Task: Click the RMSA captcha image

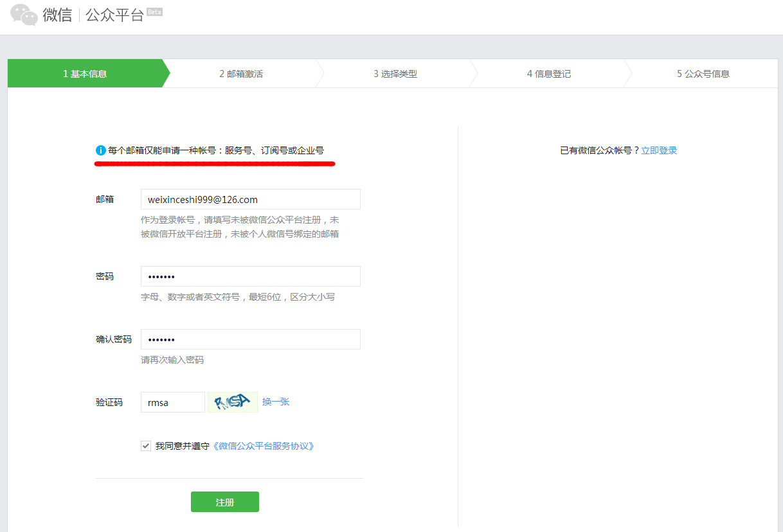Action: click(x=233, y=402)
